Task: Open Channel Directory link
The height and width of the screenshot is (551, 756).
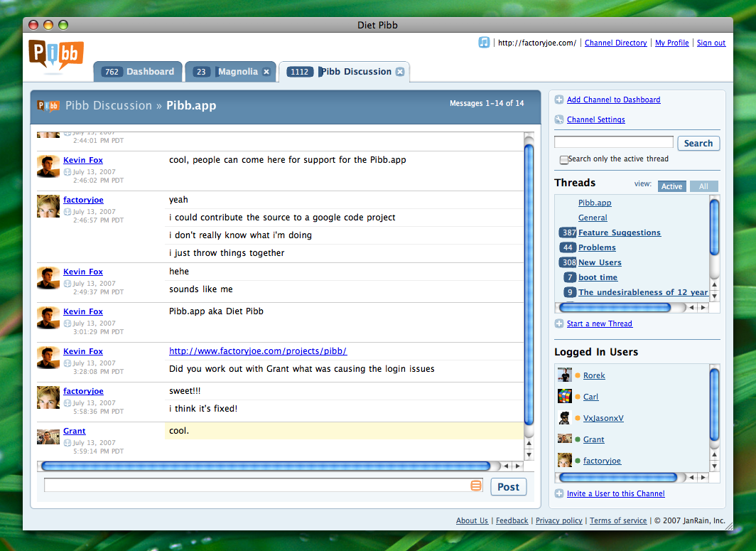Action: [x=616, y=43]
